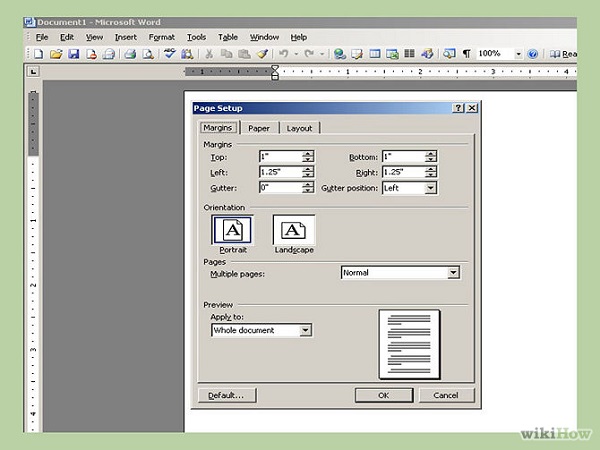Image resolution: width=600 pixels, height=450 pixels.
Task: Decrease the Bottom margin with spinner
Action: [x=430, y=159]
